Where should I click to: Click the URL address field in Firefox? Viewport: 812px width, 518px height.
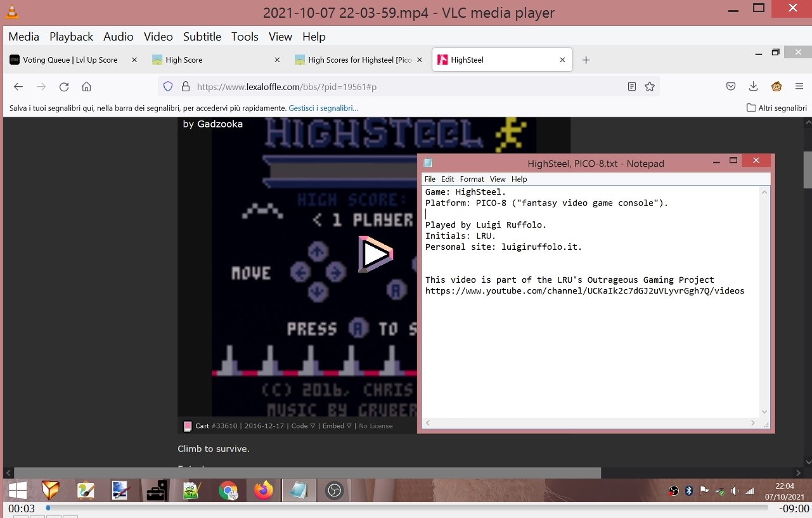[x=406, y=87]
